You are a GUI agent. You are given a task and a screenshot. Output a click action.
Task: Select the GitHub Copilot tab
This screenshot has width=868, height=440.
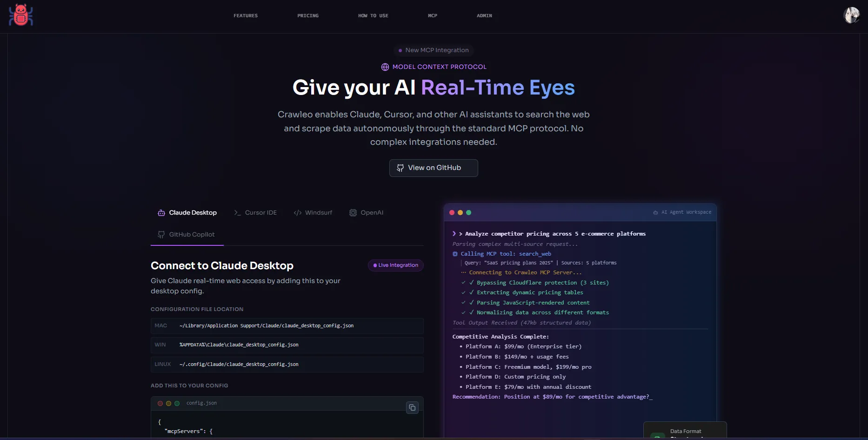pos(192,235)
